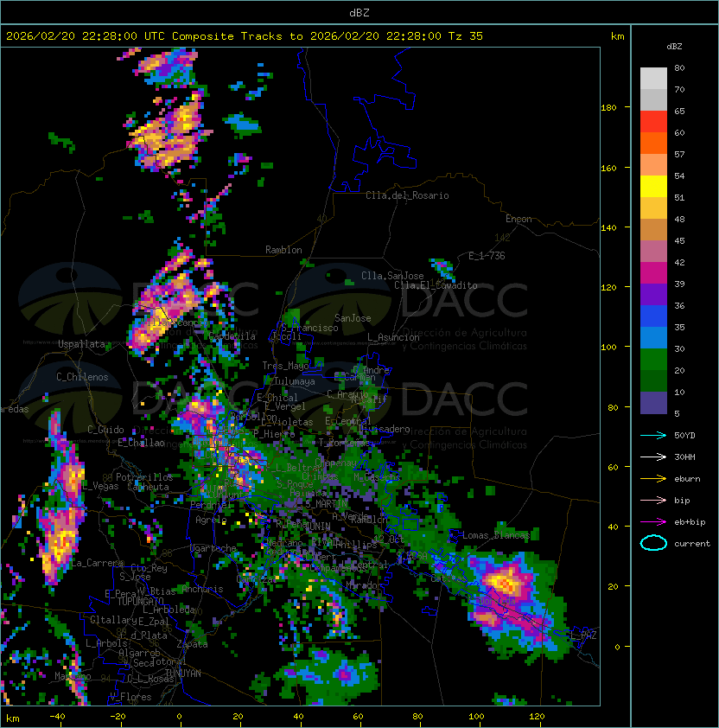Select the gold swatch between 51 and 48
Viewport: 719px width, 728px height.
(x=653, y=208)
